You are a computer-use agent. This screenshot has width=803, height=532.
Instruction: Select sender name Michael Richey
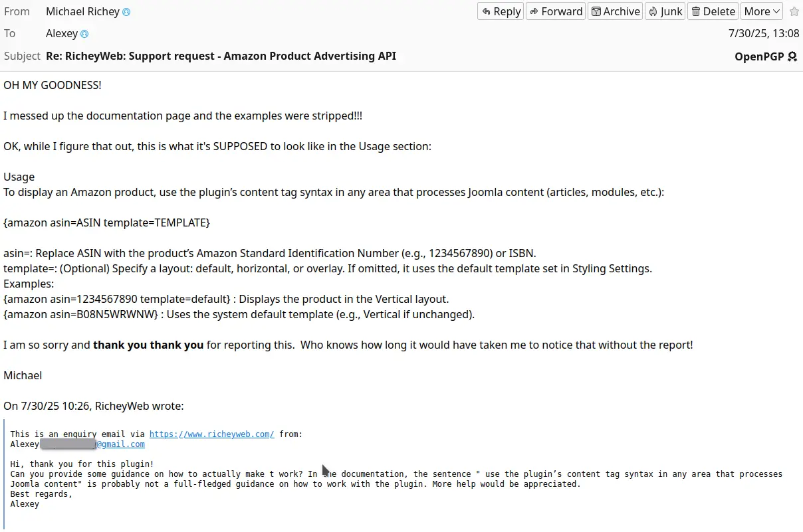click(82, 11)
